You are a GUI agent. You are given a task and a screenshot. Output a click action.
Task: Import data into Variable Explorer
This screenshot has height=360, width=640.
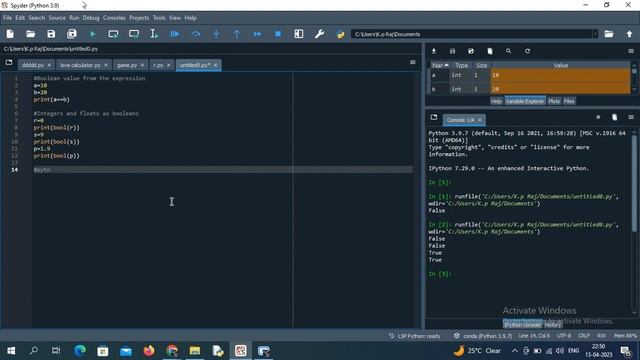(434, 51)
